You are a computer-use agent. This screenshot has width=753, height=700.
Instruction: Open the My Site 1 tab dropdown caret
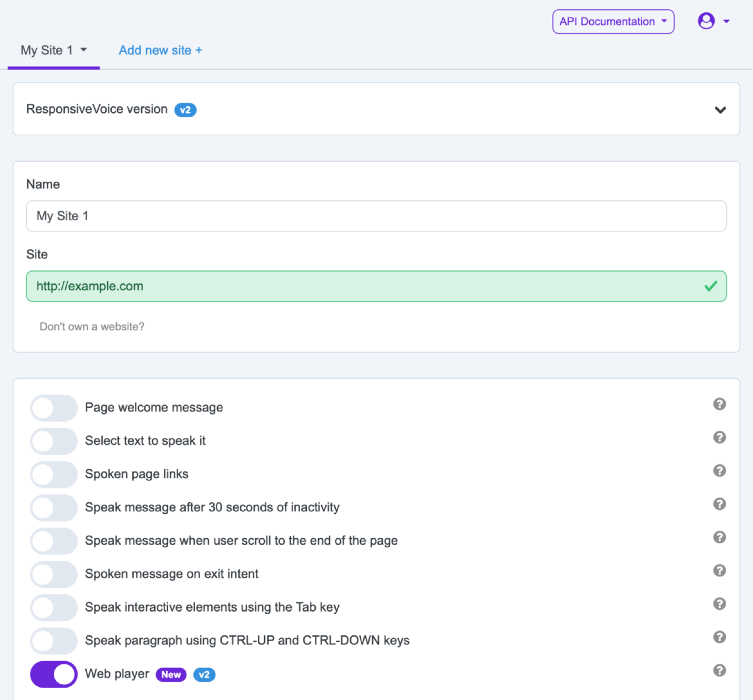[84, 50]
